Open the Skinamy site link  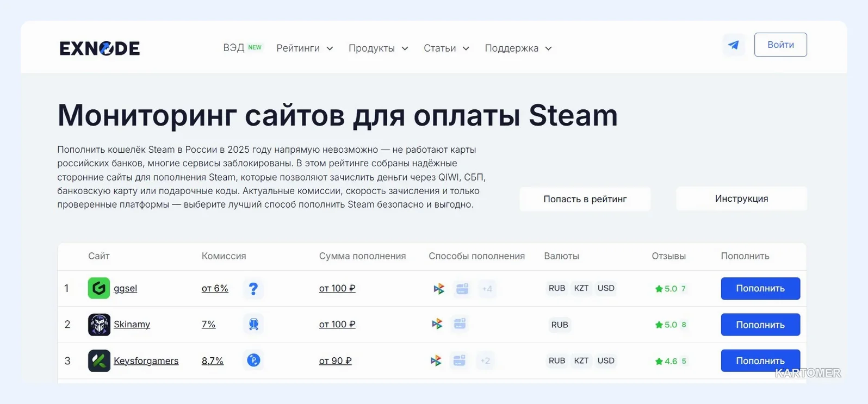[x=132, y=325]
